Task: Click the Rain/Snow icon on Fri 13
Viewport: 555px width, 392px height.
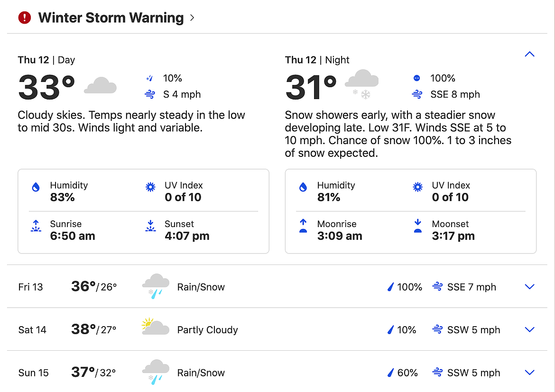Action: pyautogui.click(x=156, y=286)
